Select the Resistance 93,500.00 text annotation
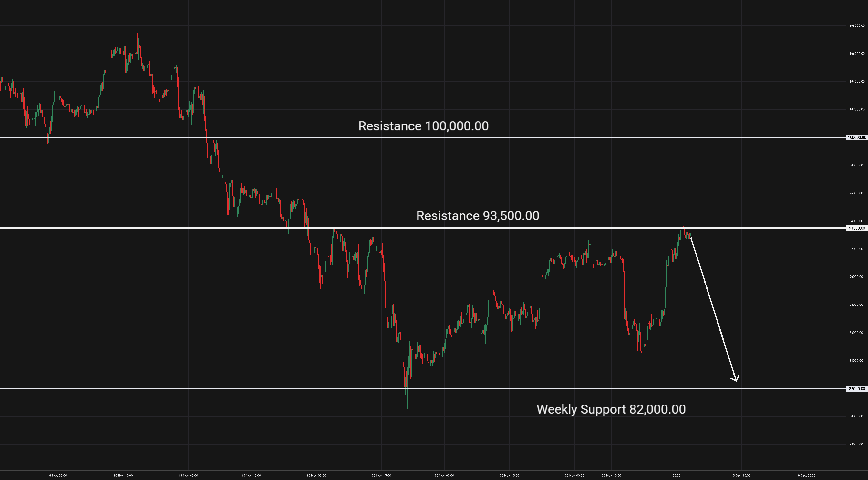868x480 pixels. click(x=478, y=216)
